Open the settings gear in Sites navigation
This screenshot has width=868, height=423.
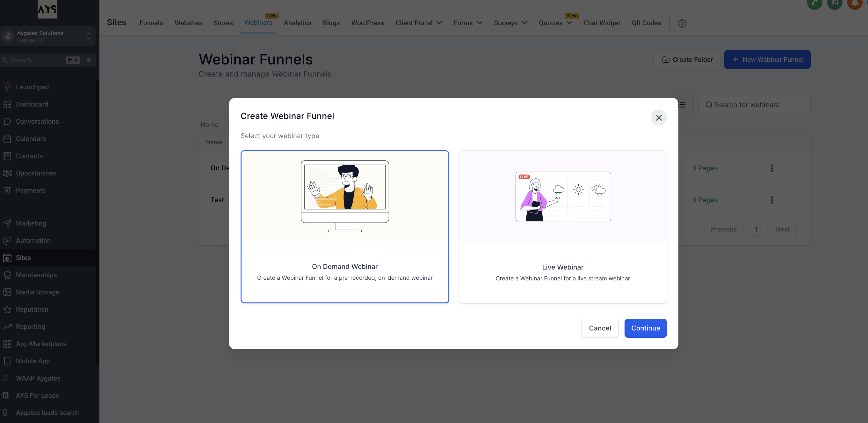(x=682, y=23)
